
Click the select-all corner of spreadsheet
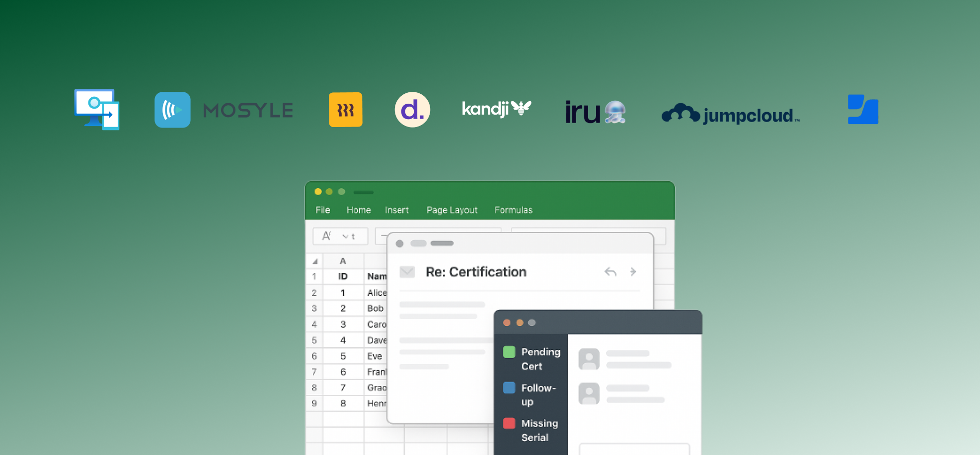[314, 261]
